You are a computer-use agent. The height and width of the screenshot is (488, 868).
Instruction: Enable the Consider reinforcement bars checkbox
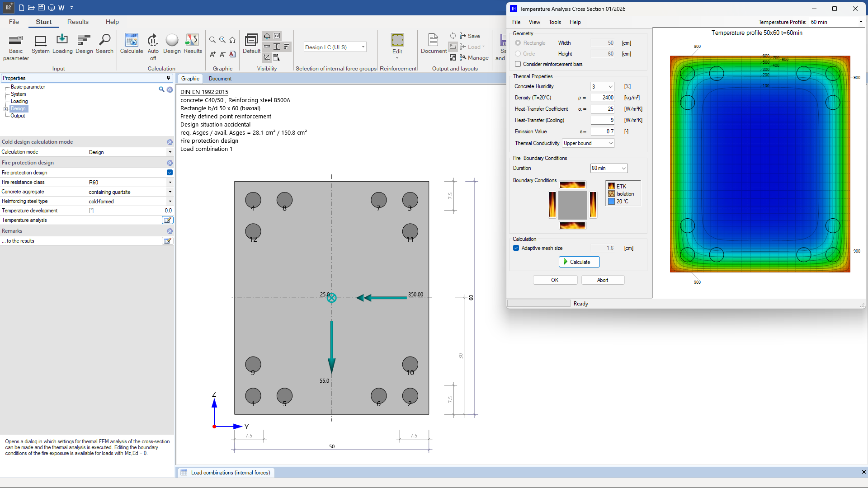click(x=518, y=64)
